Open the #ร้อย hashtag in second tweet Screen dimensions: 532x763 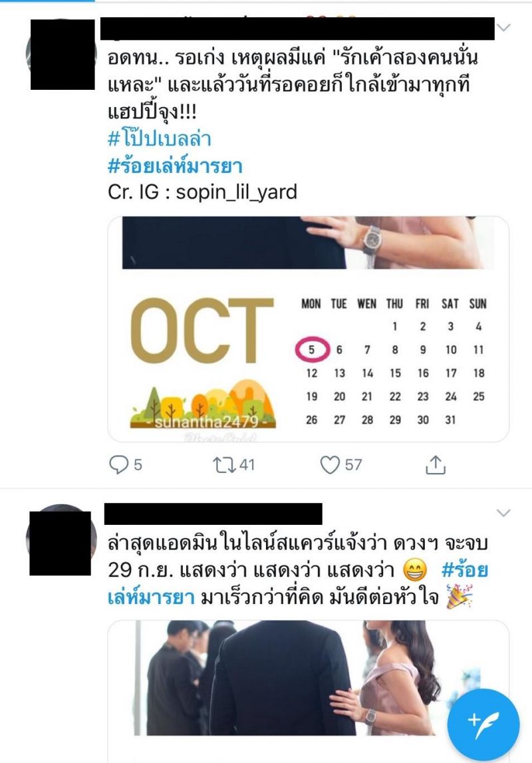[x=465, y=570]
